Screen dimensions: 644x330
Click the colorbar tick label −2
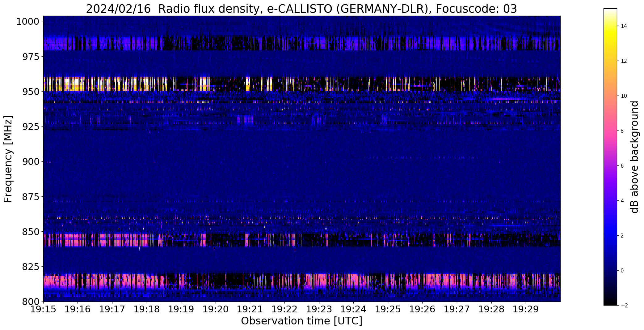click(624, 306)
